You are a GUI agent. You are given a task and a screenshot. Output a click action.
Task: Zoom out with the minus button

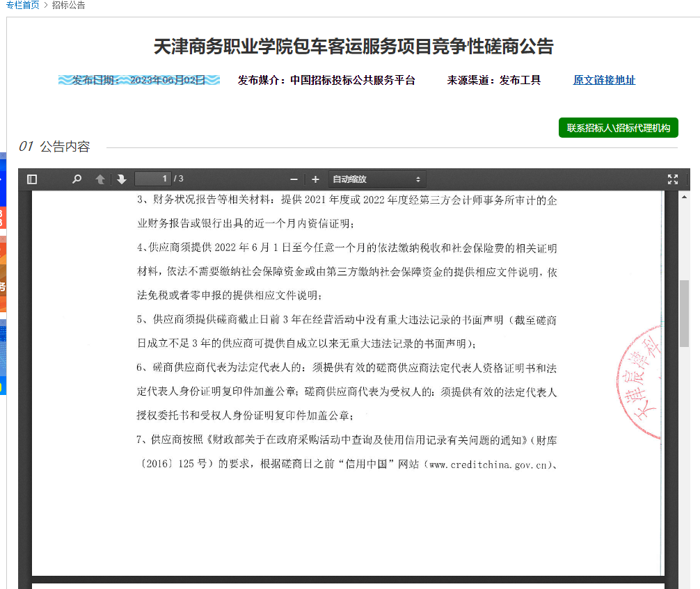pyautogui.click(x=294, y=179)
